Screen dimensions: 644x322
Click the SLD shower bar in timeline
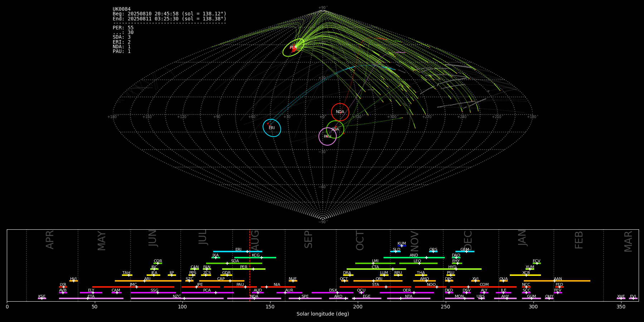396,252
